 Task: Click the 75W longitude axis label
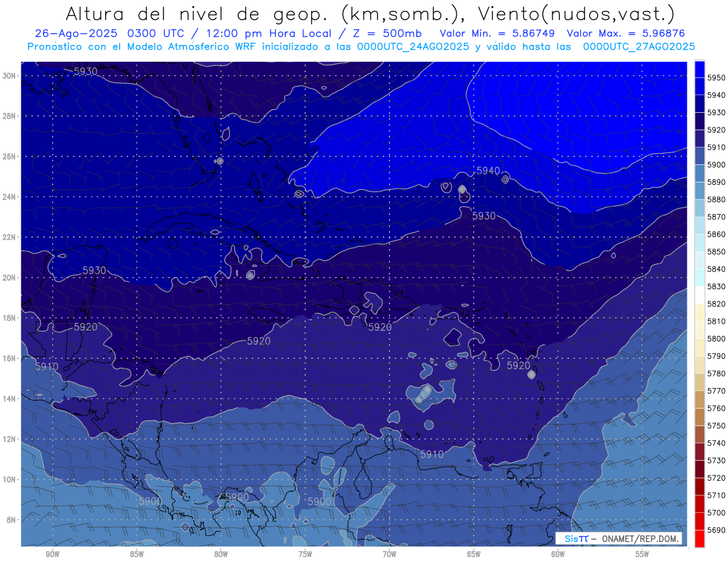[305, 554]
